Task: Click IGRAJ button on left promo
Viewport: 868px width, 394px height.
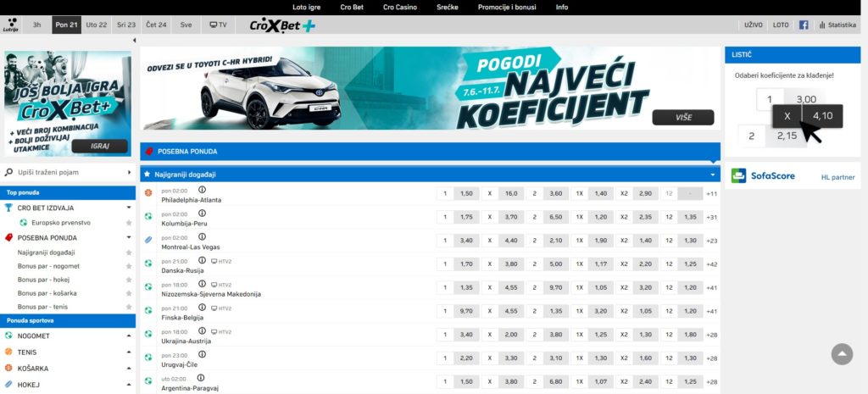Action: click(100, 146)
